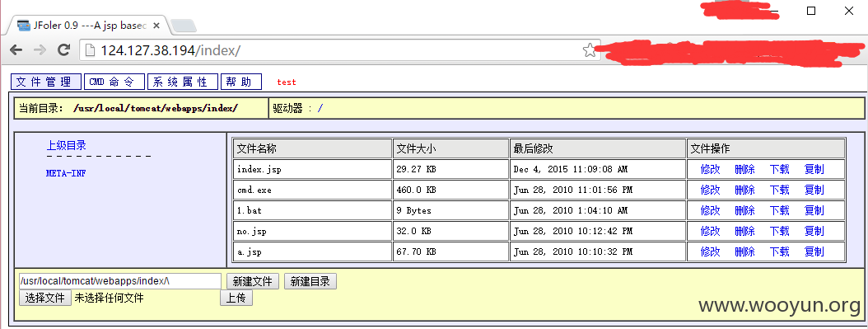
Task: Click the red test label
Action: point(287,82)
